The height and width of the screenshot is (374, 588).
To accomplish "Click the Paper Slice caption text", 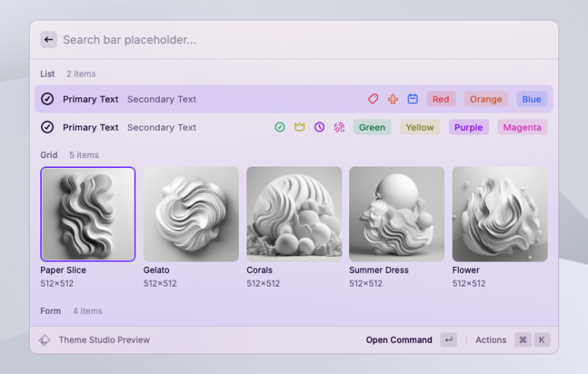I will (x=63, y=270).
